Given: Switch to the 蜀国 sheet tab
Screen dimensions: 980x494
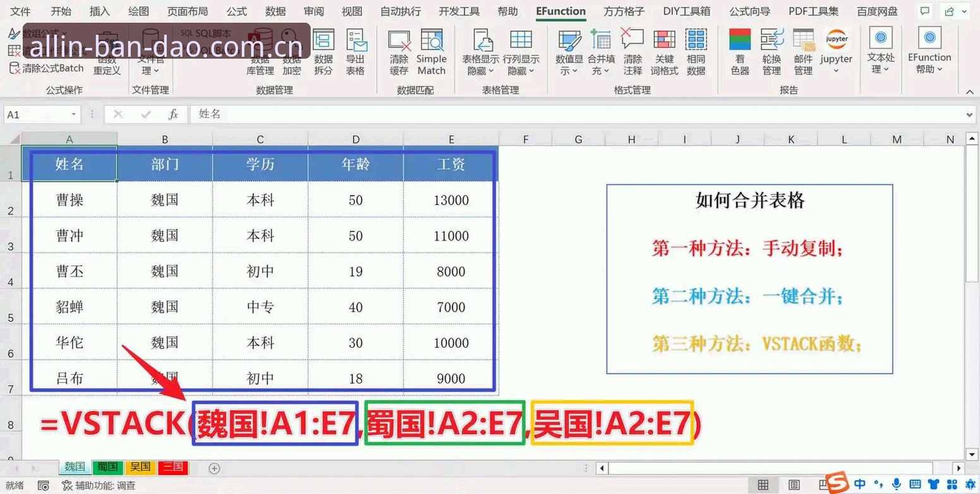Looking at the screenshot, I should (x=109, y=468).
